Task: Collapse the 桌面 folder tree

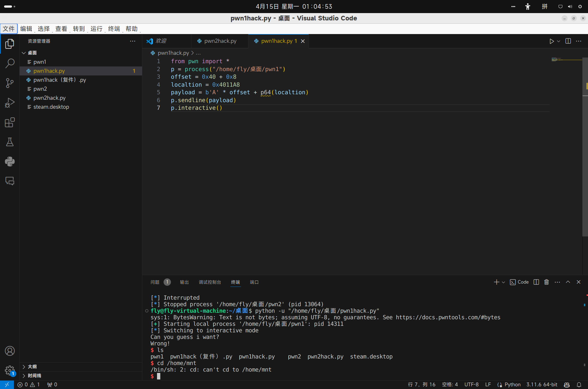Action: pyautogui.click(x=24, y=53)
